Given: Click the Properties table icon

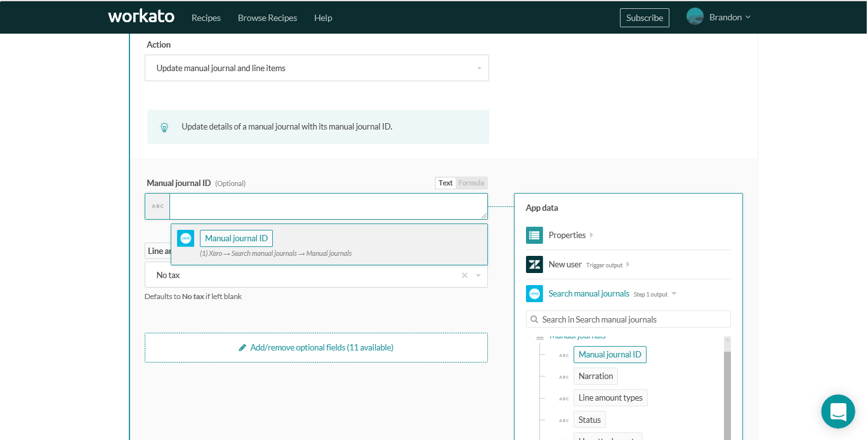Looking at the screenshot, I should point(534,236).
